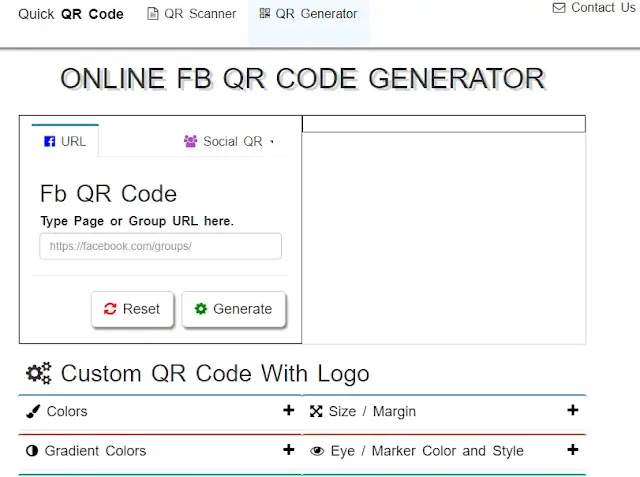Image resolution: width=640 pixels, height=477 pixels.
Task: Click the eye icon for Marker Style
Action: click(317, 451)
